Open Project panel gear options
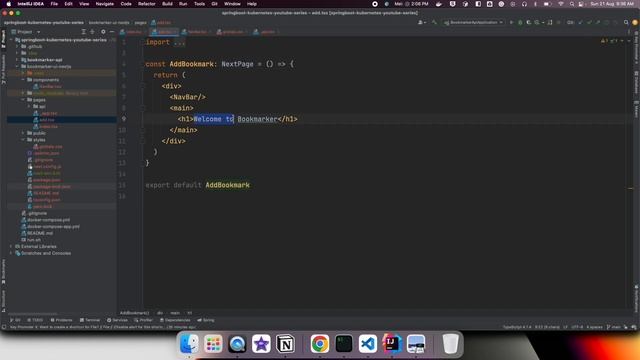Image resolution: width=640 pixels, height=360 pixels. click(x=103, y=32)
